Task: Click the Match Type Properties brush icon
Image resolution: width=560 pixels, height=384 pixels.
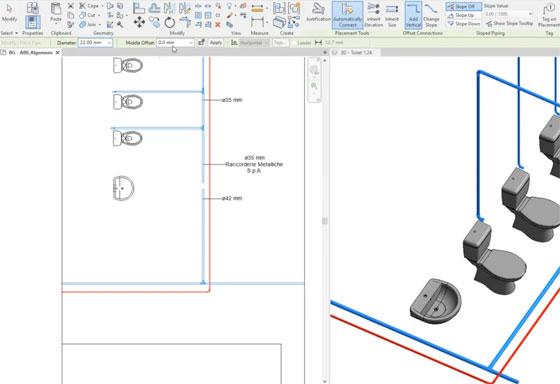Action: click(71, 24)
